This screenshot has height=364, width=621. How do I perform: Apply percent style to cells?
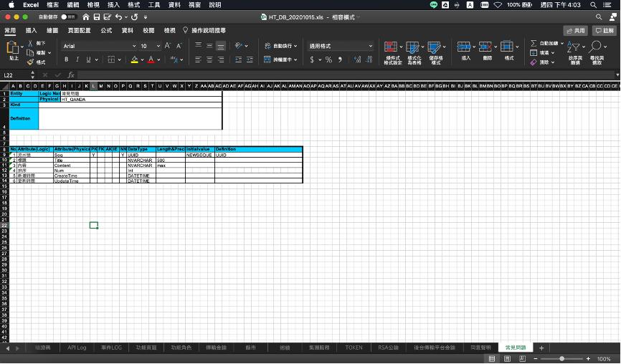(x=328, y=59)
